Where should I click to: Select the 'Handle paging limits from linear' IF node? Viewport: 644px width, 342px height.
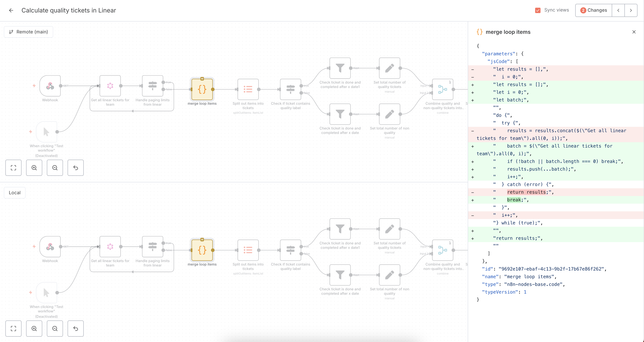click(x=153, y=86)
